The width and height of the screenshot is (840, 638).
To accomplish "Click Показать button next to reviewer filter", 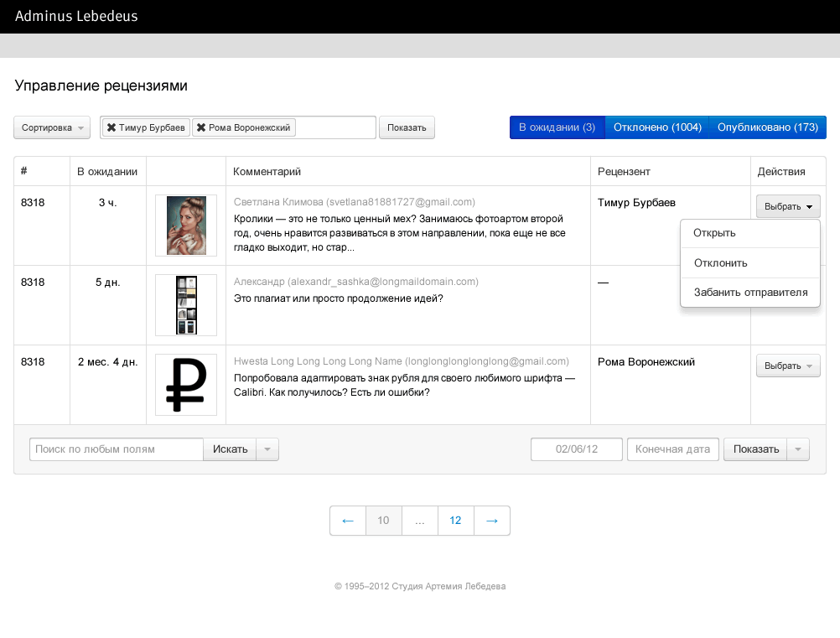I will tap(407, 127).
